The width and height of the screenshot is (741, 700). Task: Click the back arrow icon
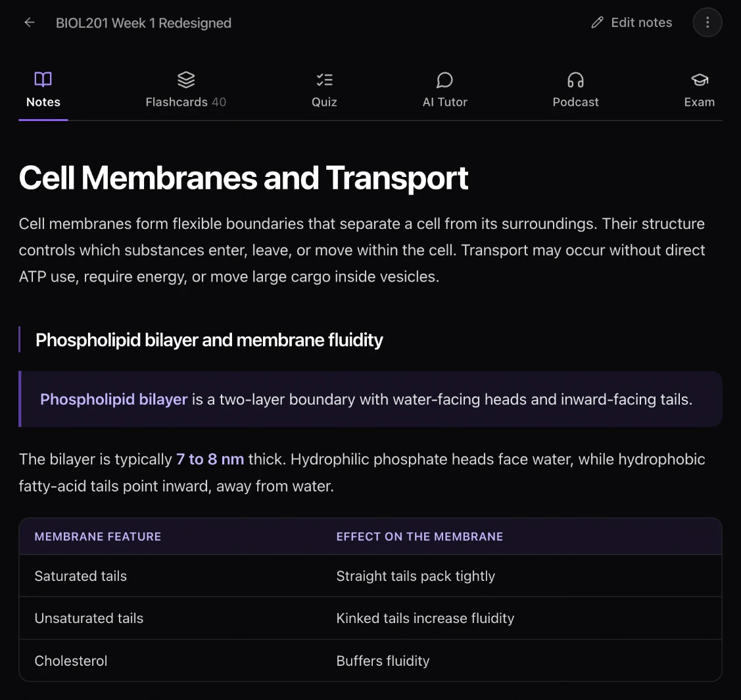click(x=30, y=23)
